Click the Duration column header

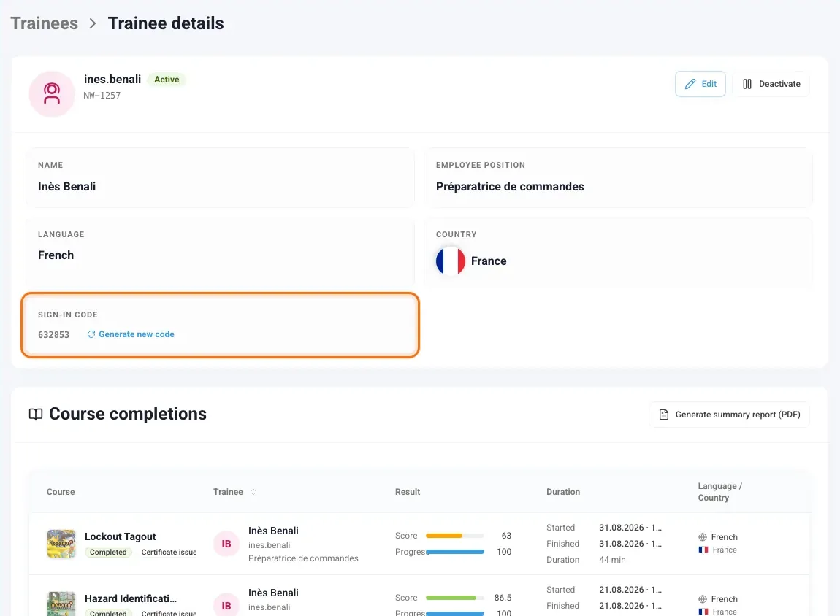563,492
